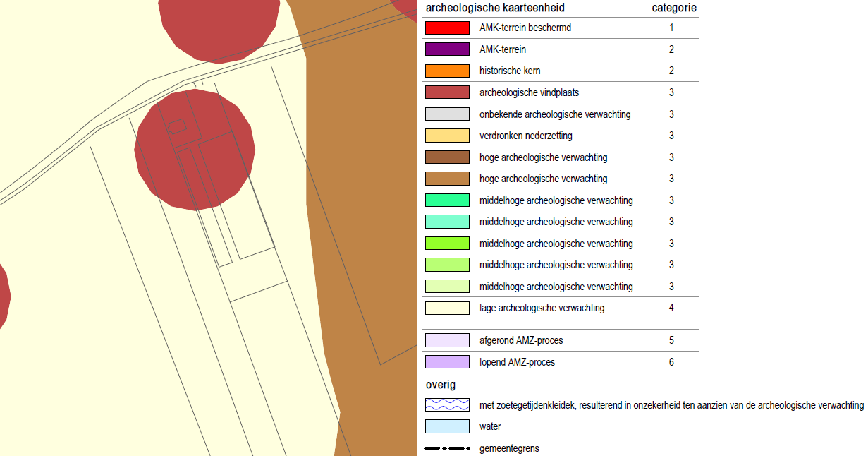Click the 'water' legend label

[x=490, y=426]
